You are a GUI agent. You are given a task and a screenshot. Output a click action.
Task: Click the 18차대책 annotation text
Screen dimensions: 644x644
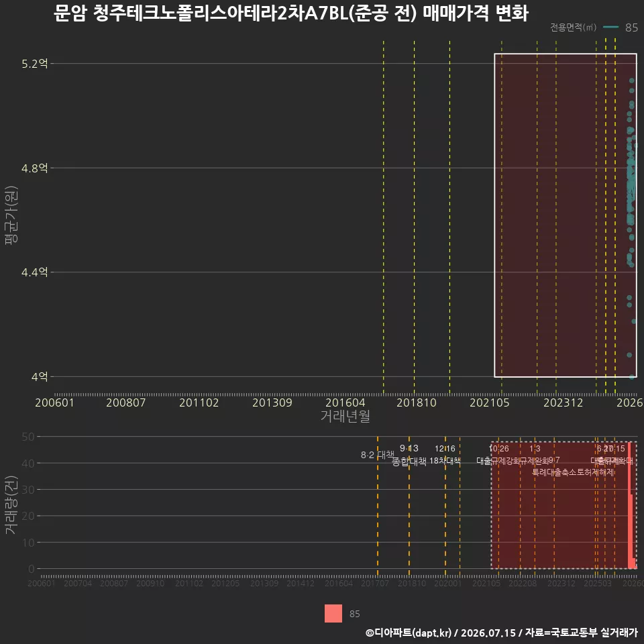445,461
